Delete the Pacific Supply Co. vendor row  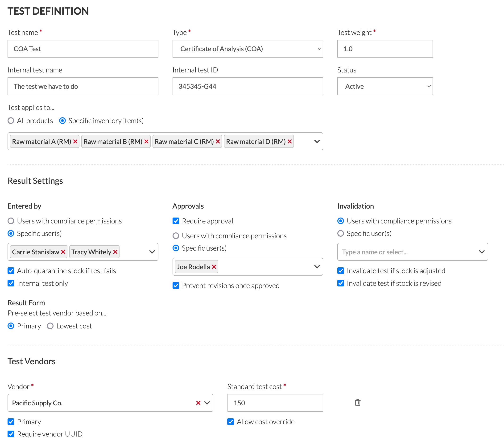(358, 403)
